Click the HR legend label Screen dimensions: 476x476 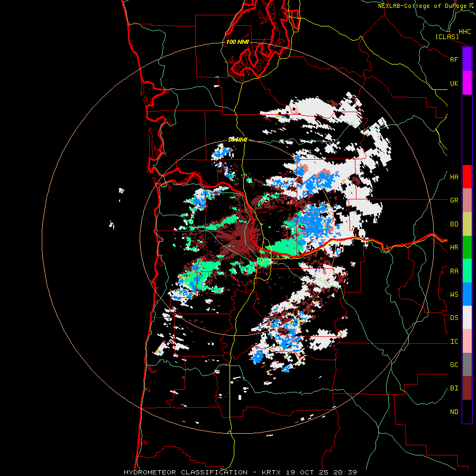(x=454, y=248)
